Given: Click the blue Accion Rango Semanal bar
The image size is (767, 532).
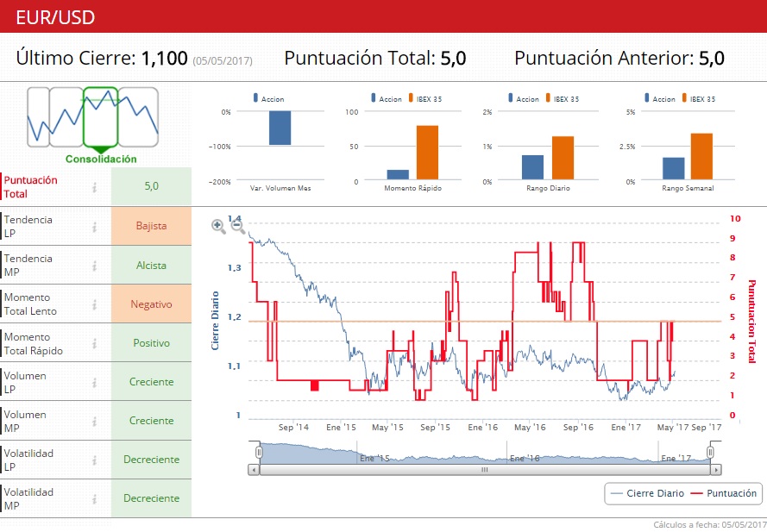Looking at the screenshot, I should [674, 169].
